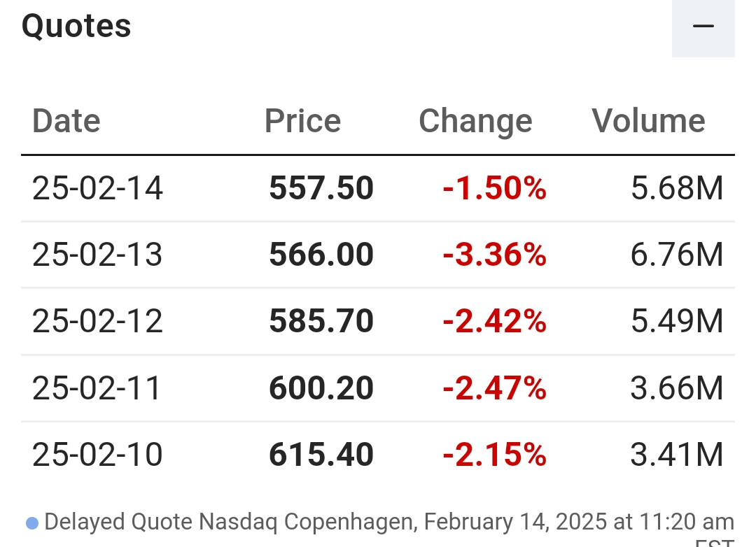Click the 6.76M volume figure
The width and height of the screenshot is (756, 547).
(677, 255)
